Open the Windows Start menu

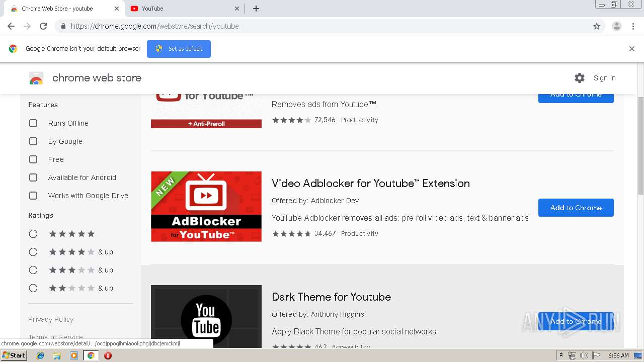(x=14, y=355)
